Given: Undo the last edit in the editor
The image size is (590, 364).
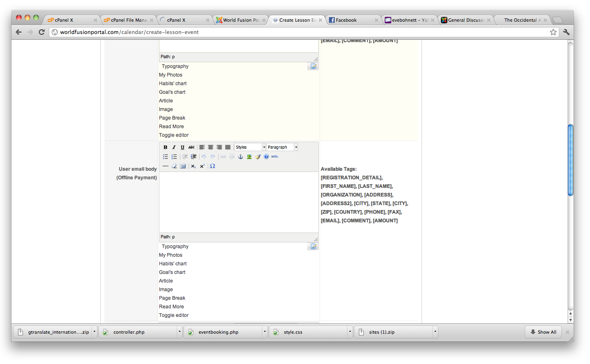Looking at the screenshot, I should point(204,156).
